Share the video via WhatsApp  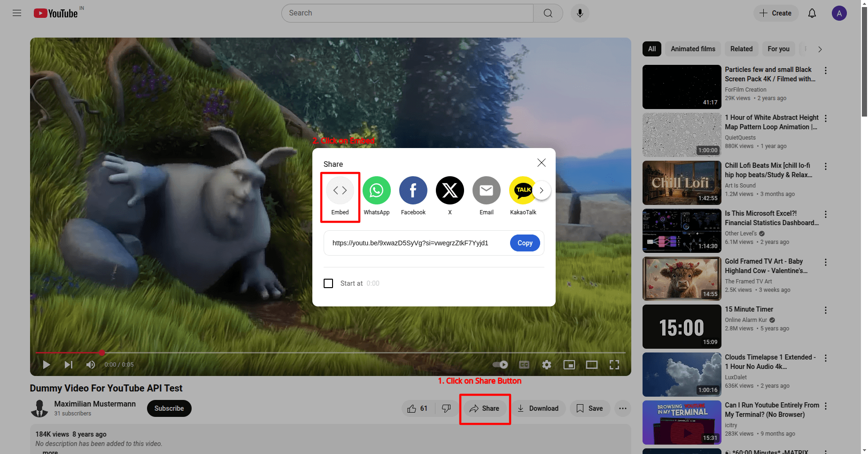376,190
